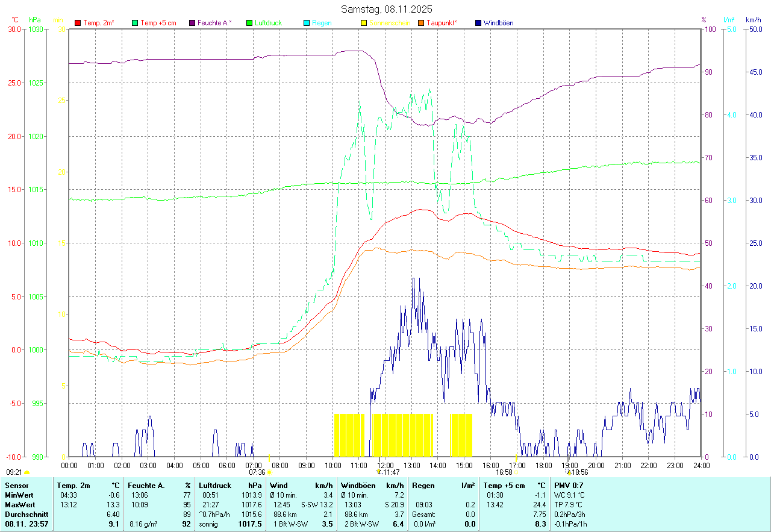Click the sunset icon next to 16:58
This screenshot has height=532, width=771.
click(x=516, y=472)
